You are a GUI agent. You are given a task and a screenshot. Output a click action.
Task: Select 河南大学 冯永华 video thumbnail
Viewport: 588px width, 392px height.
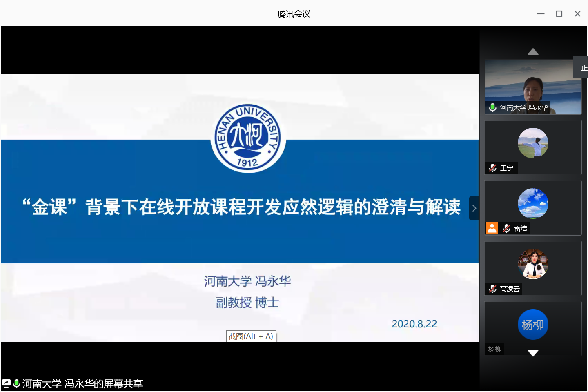pyautogui.click(x=533, y=87)
